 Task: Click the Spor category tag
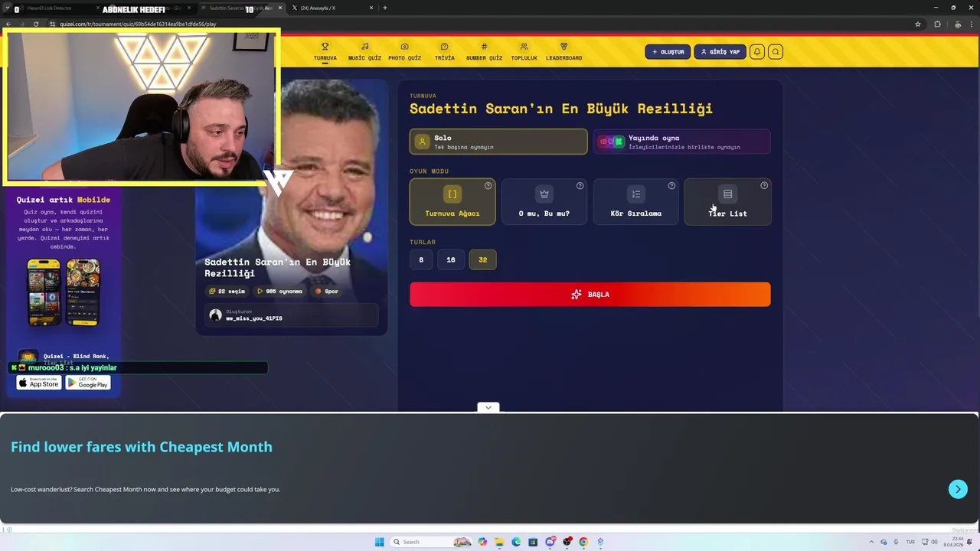pos(327,291)
